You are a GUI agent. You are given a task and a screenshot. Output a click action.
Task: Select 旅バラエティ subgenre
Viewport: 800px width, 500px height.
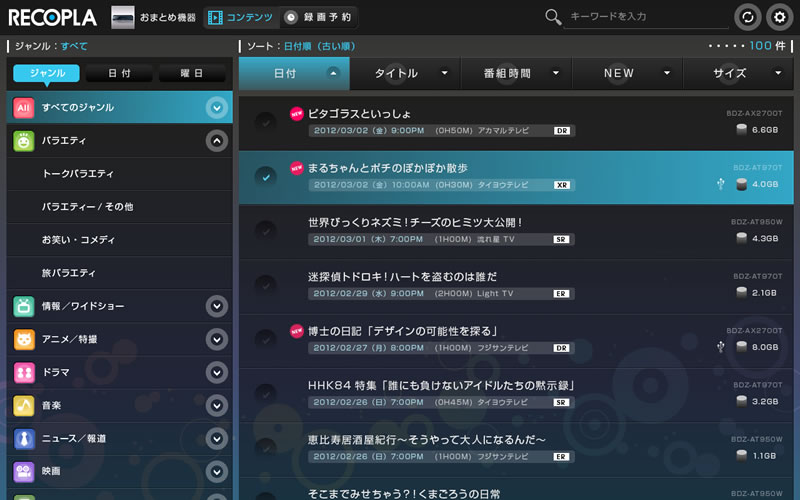(120, 273)
